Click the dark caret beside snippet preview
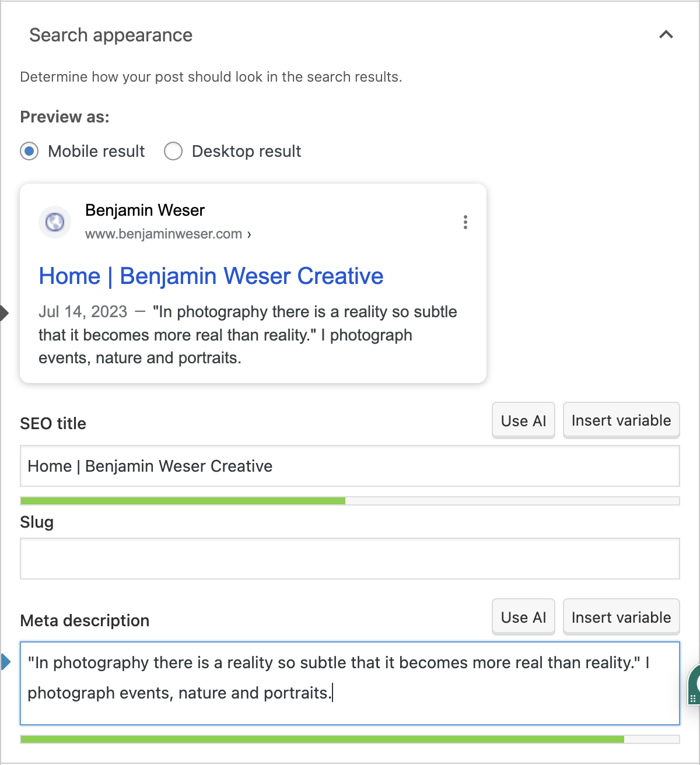This screenshot has width=700, height=765. click(5, 313)
